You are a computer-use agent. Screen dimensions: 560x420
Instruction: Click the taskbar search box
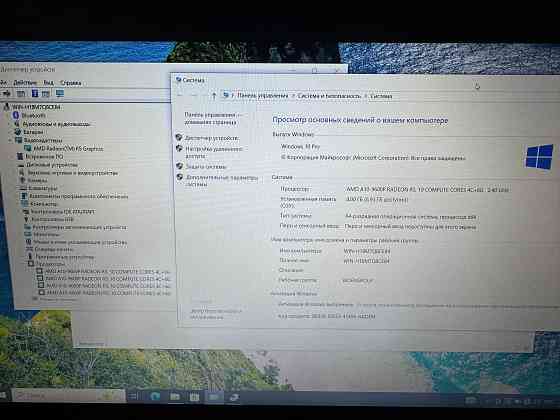pos(69,396)
